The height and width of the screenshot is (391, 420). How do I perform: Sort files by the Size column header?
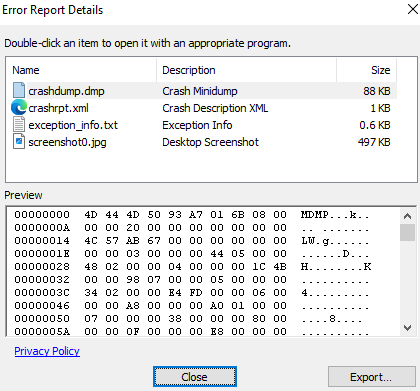[x=367, y=70]
